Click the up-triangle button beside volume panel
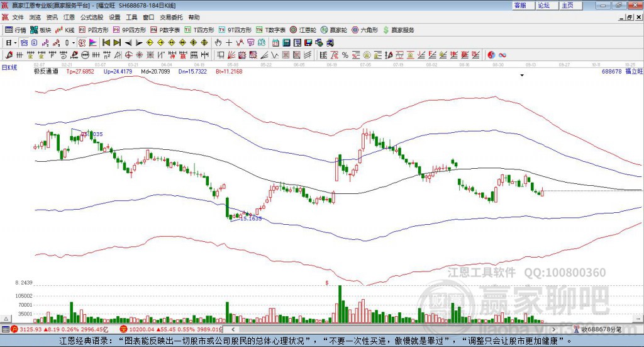The height and width of the screenshot is (347, 644). click(x=6, y=319)
